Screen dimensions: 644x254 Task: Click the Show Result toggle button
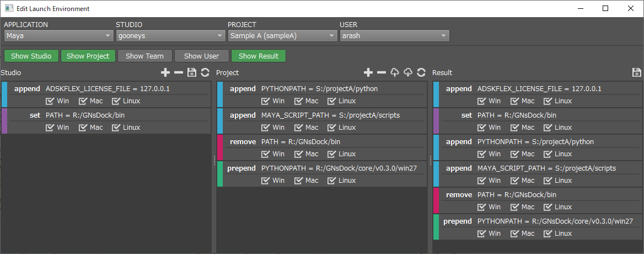259,56
